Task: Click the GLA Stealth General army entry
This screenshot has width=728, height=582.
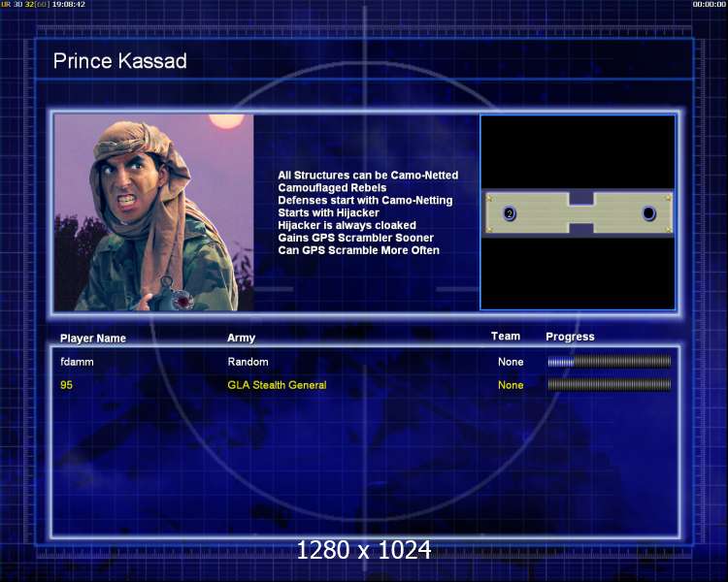Action: 277,385
